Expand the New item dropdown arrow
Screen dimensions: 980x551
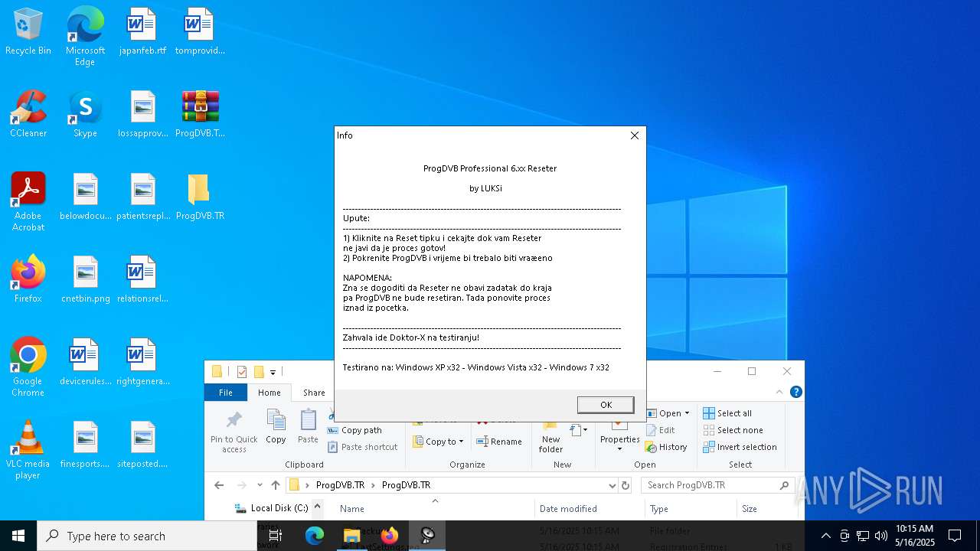click(x=585, y=431)
